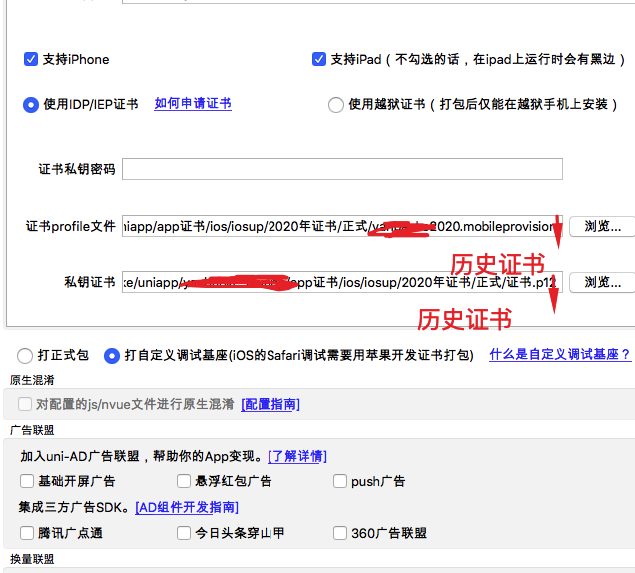Enable 腾讯广点通 checkbox
The height and width of the screenshot is (573, 635).
[x=27, y=533]
